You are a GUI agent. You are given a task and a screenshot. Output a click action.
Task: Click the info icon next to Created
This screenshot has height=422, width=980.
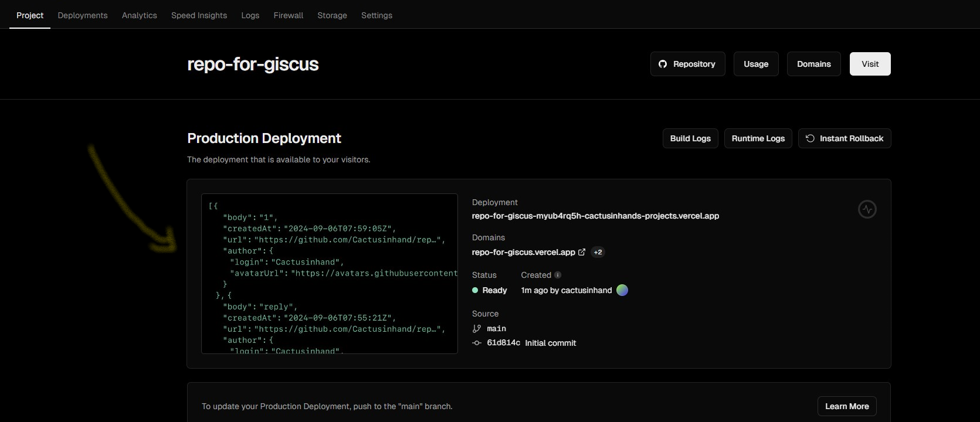(x=558, y=275)
